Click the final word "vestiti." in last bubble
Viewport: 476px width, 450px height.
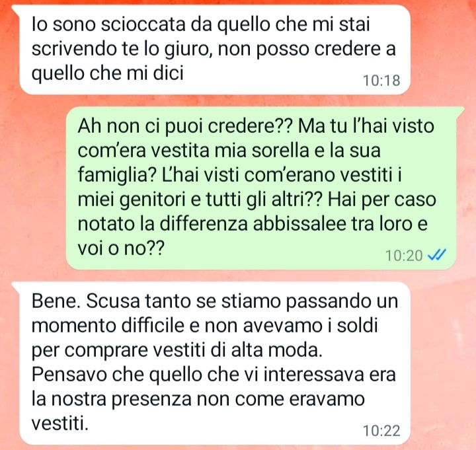point(59,424)
